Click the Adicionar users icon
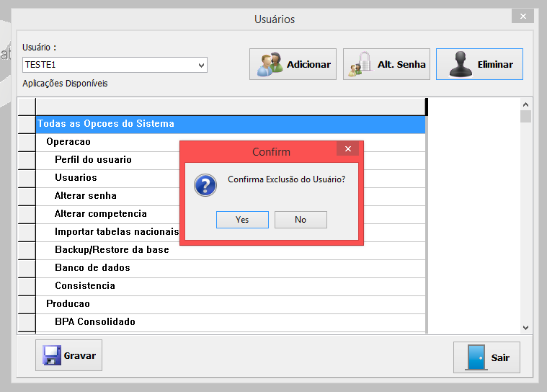 272,64
